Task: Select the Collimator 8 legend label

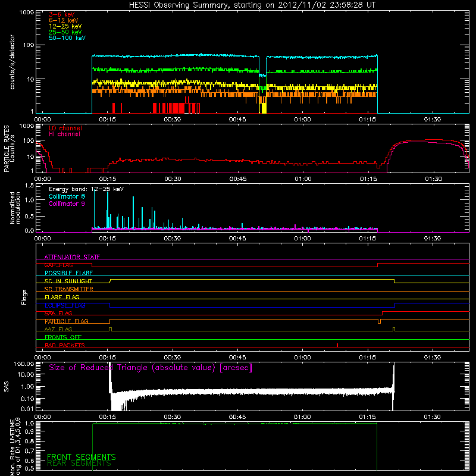Action: click(x=67, y=196)
